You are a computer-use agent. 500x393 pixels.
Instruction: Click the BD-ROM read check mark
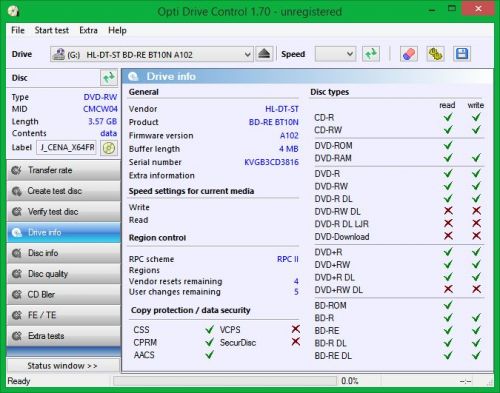pyautogui.click(x=448, y=305)
